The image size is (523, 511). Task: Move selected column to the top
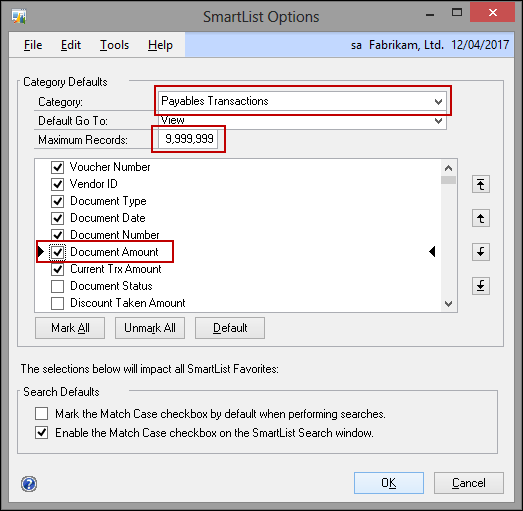481,184
